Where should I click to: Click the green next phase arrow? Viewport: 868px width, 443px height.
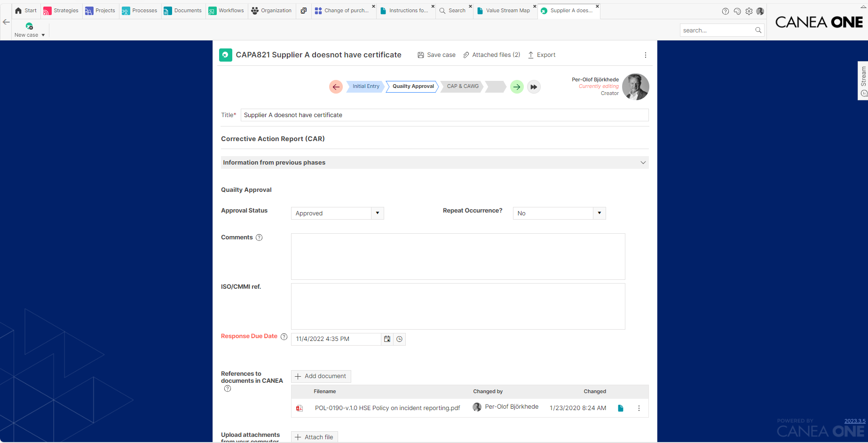517,87
